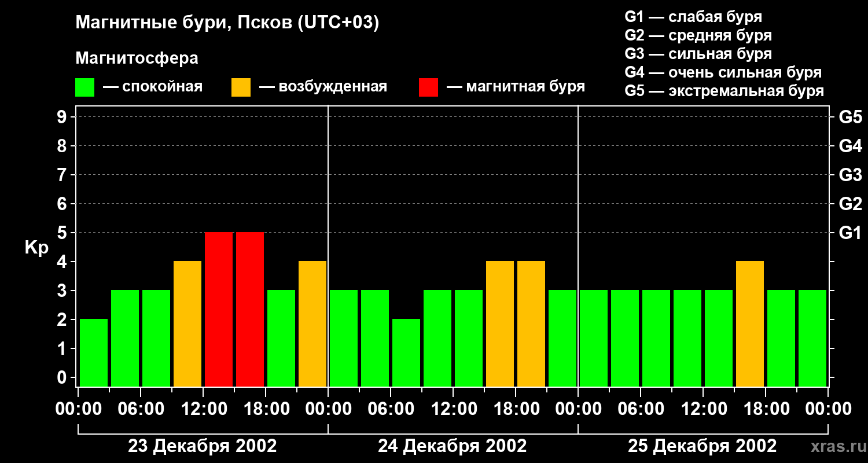The image size is (868, 463).
Task: Click the '— возбужденная' legend label
Action: pyautogui.click(x=323, y=87)
